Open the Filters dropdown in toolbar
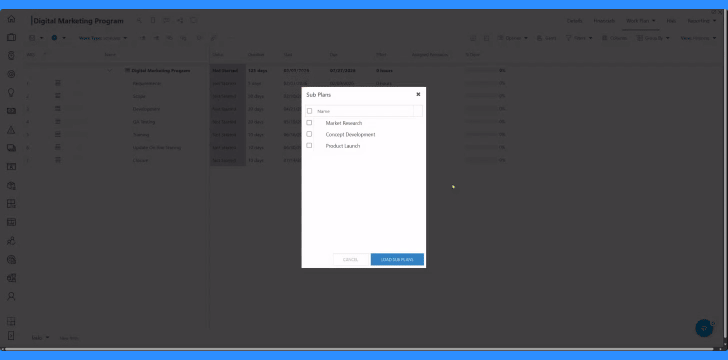The height and width of the screenshot is (360, 728). coord(579,38)
